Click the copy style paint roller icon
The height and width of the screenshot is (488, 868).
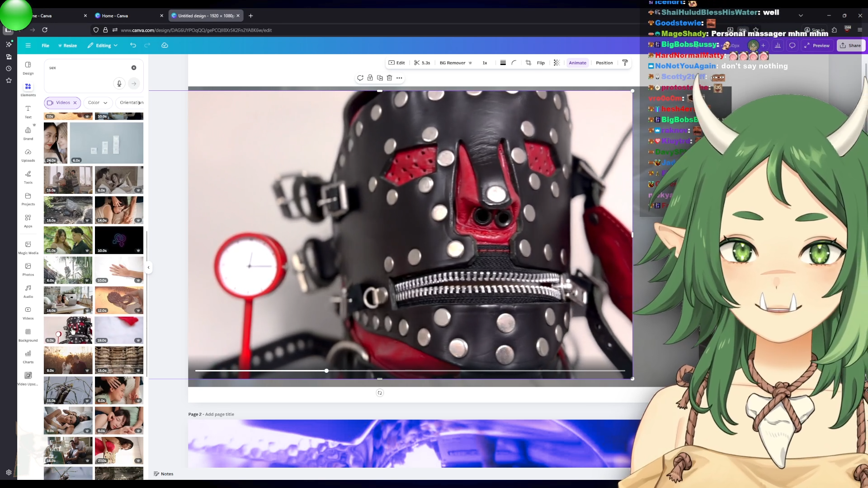click(625, 63)
